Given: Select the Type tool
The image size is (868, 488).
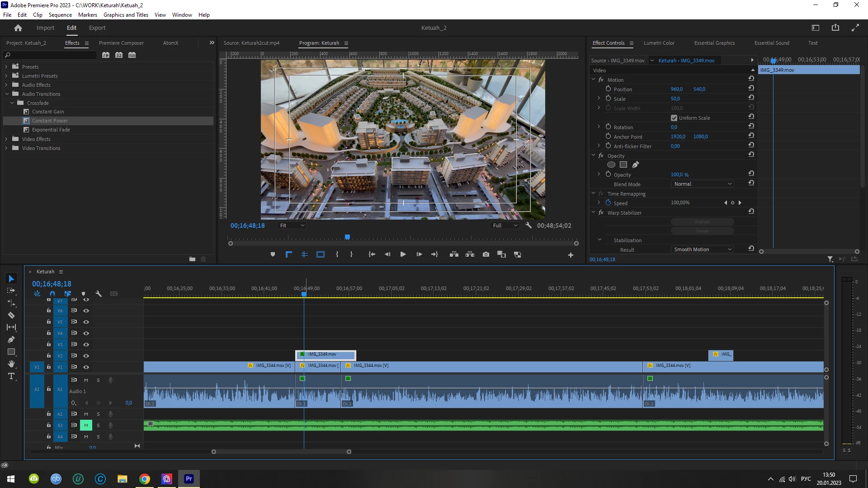Looking at the screenshot, I should pos(11,376).
